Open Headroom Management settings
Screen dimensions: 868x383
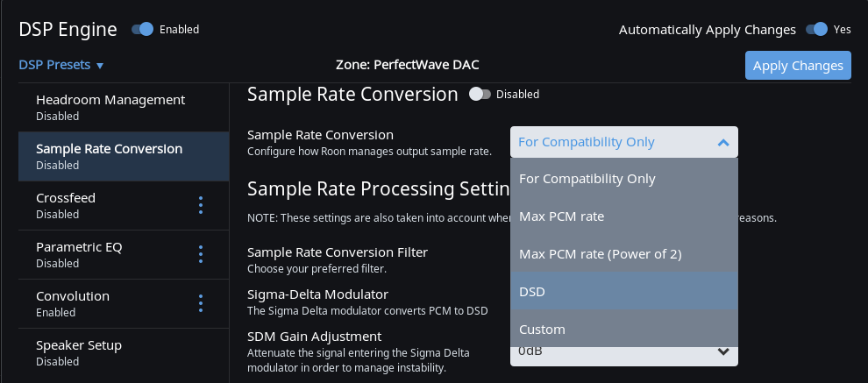(110, 107)
